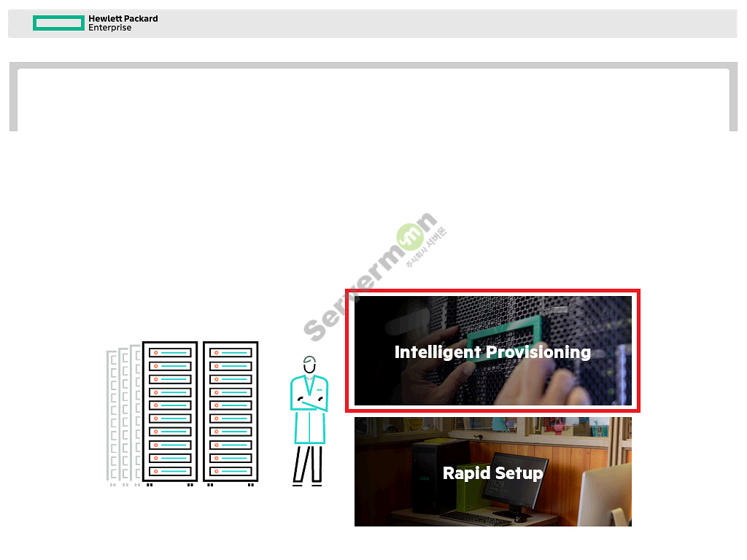Click the Hewlett Packard Enterprise logo

(96, 23)
